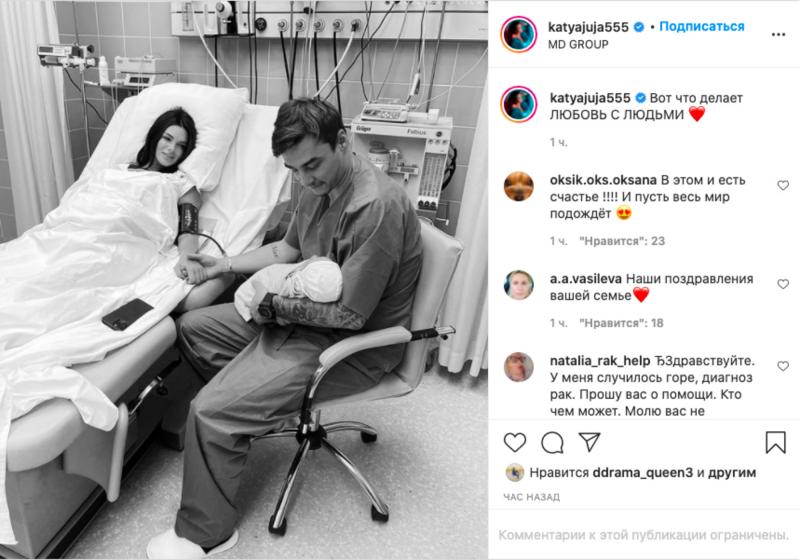Click katyajuja555 avatar in post header
Viewport: 800px width, 560px height.
coord(519,35)
